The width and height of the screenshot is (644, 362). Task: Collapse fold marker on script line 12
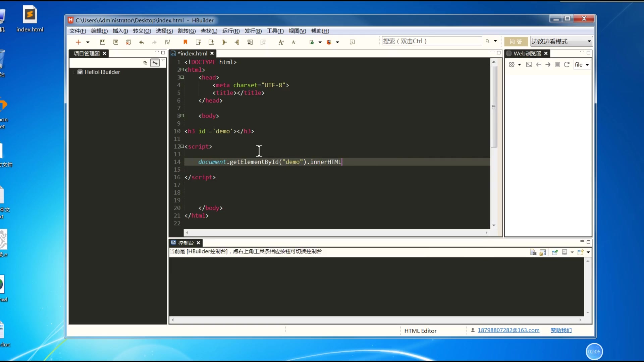point(182,146)
